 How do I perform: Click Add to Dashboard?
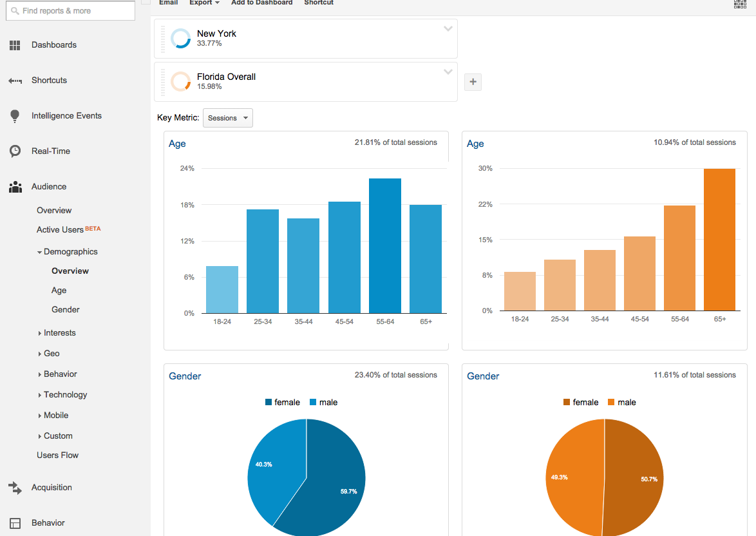[x=261, y=3]
